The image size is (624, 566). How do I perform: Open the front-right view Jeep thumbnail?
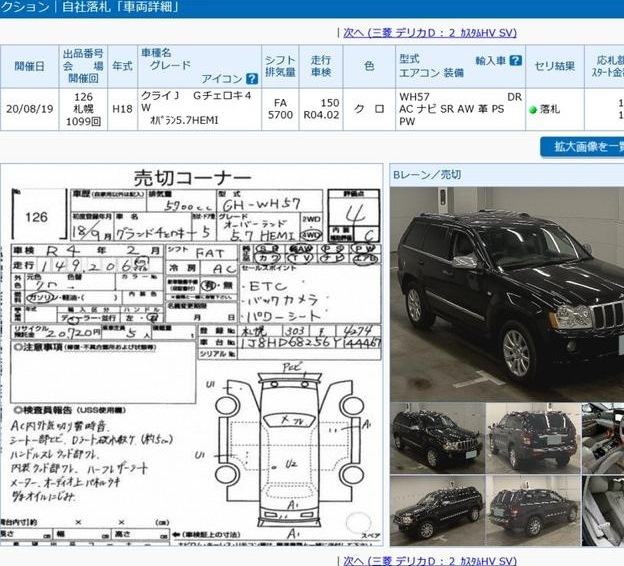(437, 438)
